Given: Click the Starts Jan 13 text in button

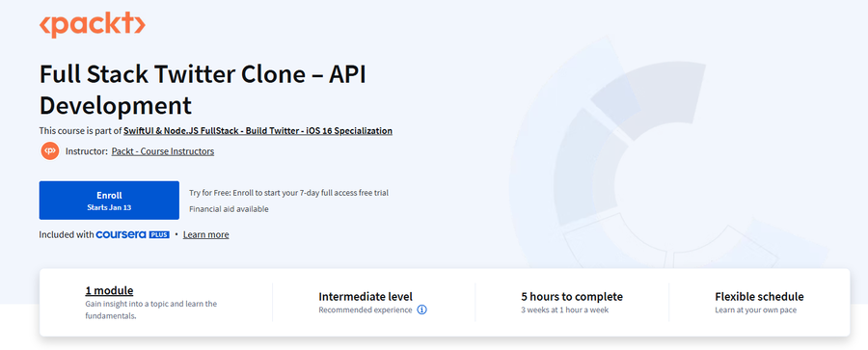Looking at the screenshot, I should (109, 207).
